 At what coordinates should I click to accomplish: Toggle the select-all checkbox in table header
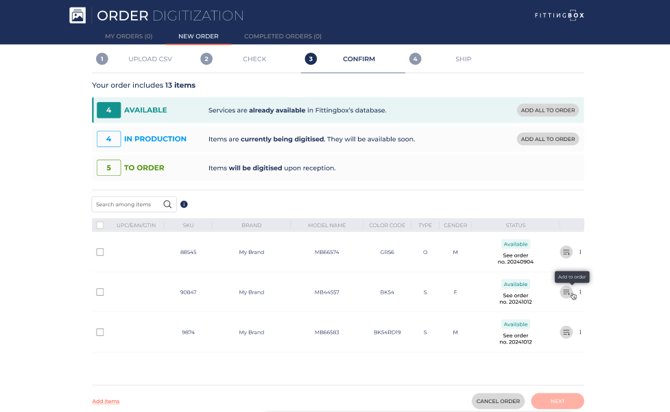point(100,225)
